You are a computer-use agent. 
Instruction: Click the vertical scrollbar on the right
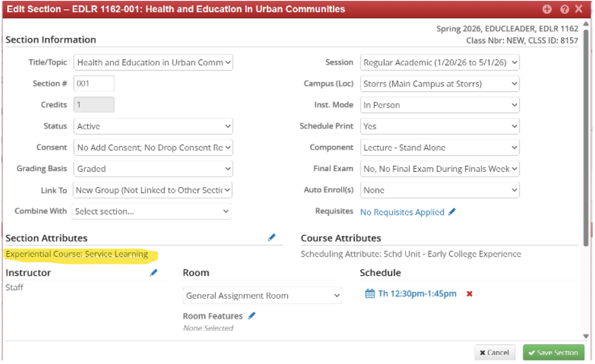pos(586,138)
